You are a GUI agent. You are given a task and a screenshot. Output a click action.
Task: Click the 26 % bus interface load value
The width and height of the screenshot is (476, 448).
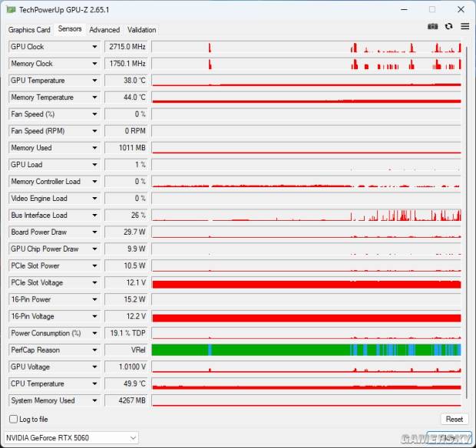pyautogui.click(x=126, y=216)
